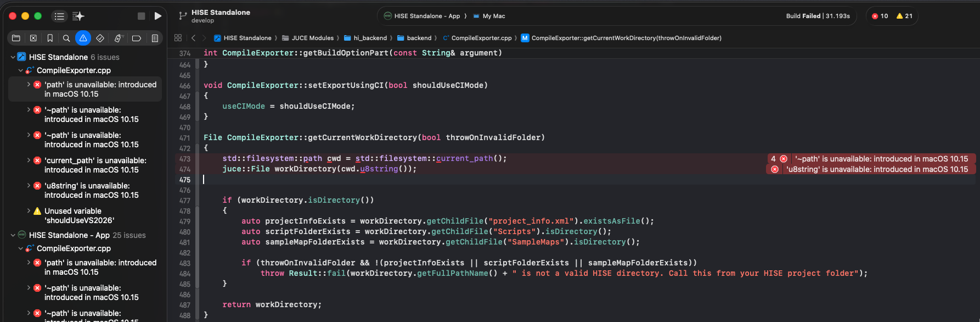Click the source control branch icon

click(x=183, y=16)
